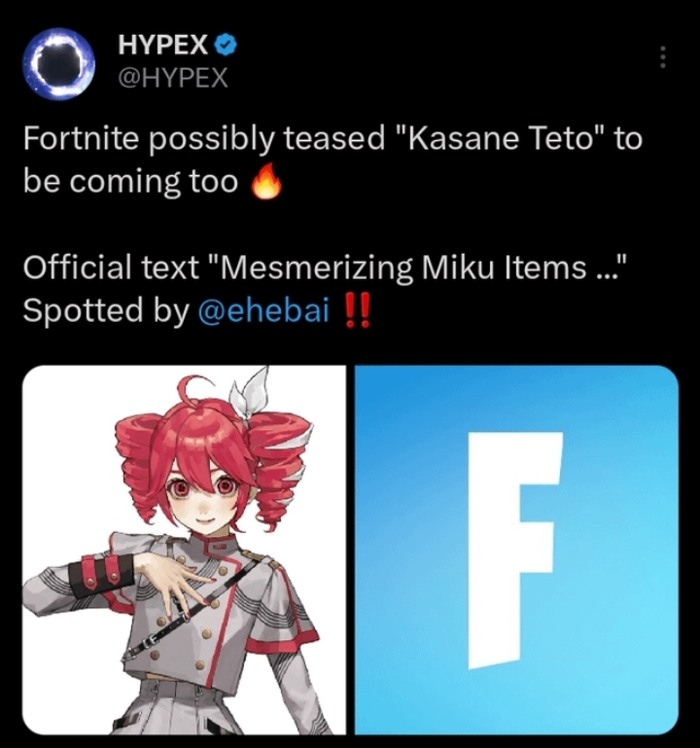
Task: Click the blue verified badge beside HYPEX
Action: [x=227, y=45]
